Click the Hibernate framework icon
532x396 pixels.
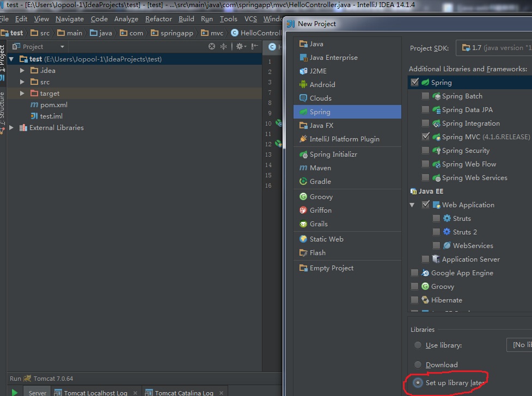click(x=425, y=300)
